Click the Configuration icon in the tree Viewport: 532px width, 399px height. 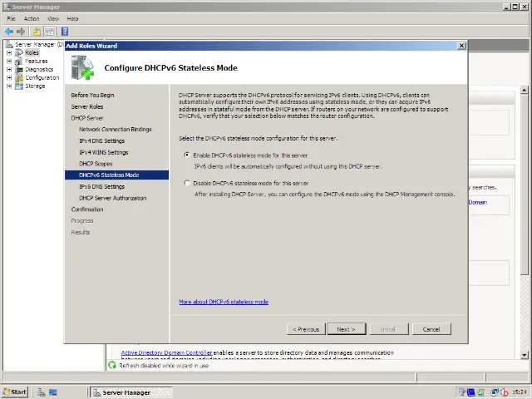pos(19,77)
